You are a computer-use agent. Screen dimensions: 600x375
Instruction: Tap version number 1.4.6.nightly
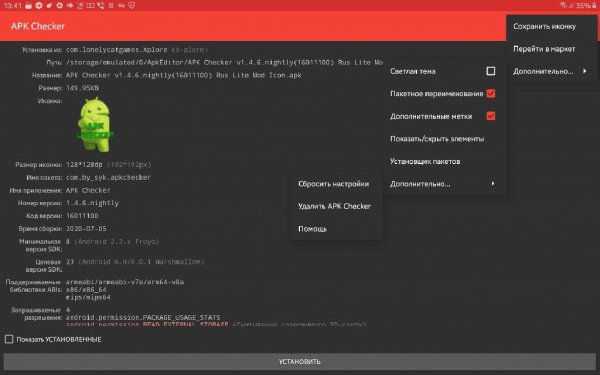click(92, 203)
